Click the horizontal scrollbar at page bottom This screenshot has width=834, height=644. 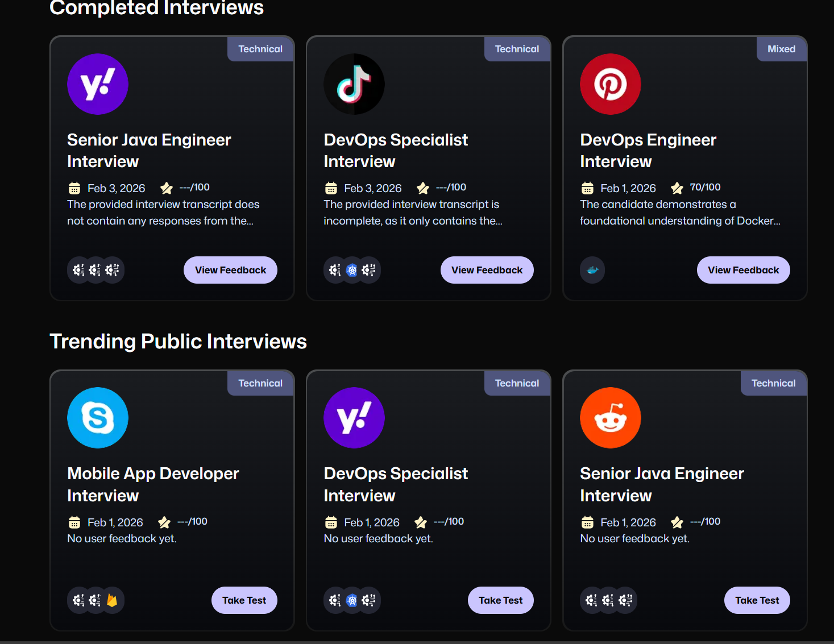417,641
